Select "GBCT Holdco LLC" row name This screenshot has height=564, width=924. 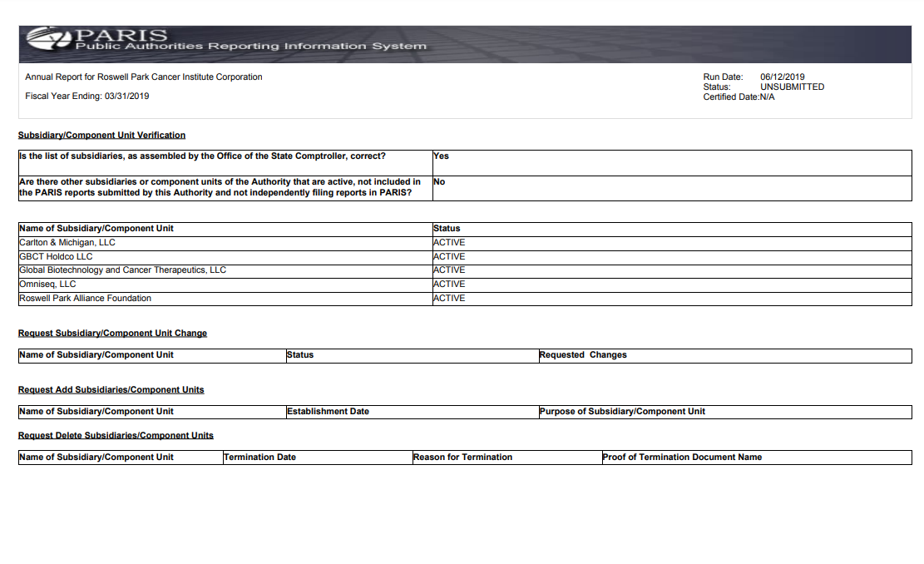(56, 257)
